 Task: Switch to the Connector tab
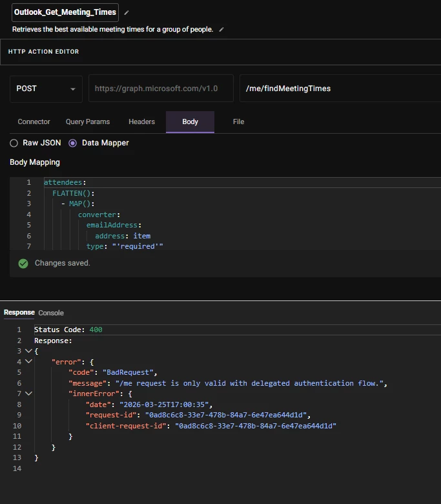pos(34,122)
